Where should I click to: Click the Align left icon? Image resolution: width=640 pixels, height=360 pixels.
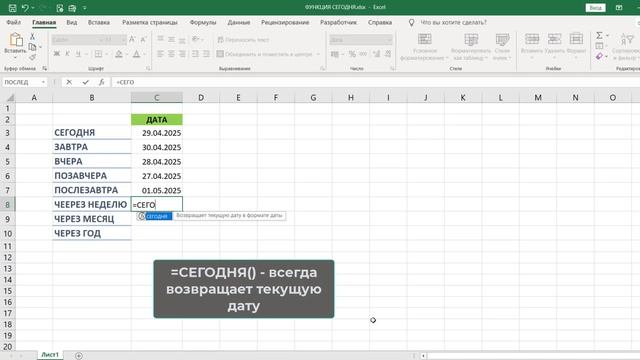160,54
